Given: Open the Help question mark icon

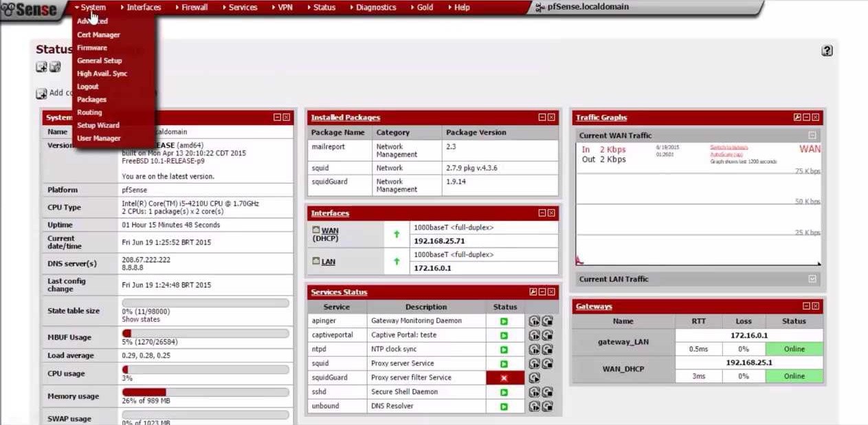Looking at the screenshot, I should tap(827, 51).
